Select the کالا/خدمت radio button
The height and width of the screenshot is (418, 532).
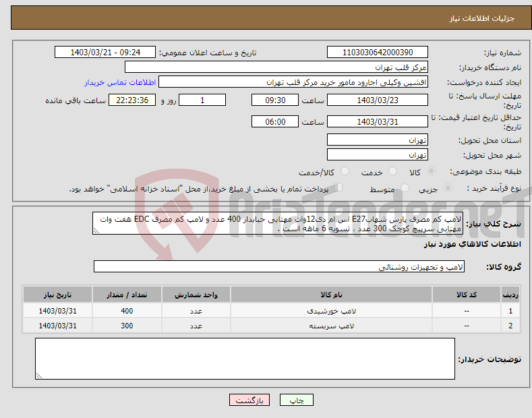tap(345, 171)
